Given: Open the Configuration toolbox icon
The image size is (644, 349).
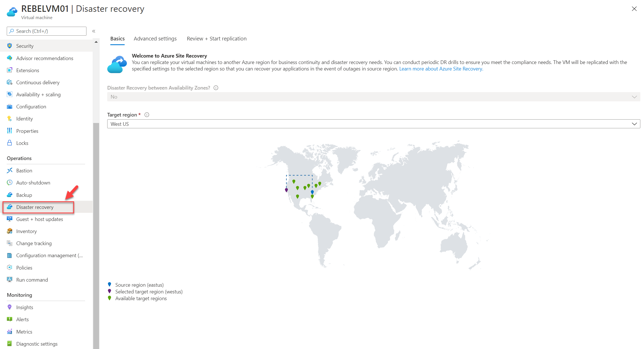Looking at the screenshot, I should pos(10,107).
